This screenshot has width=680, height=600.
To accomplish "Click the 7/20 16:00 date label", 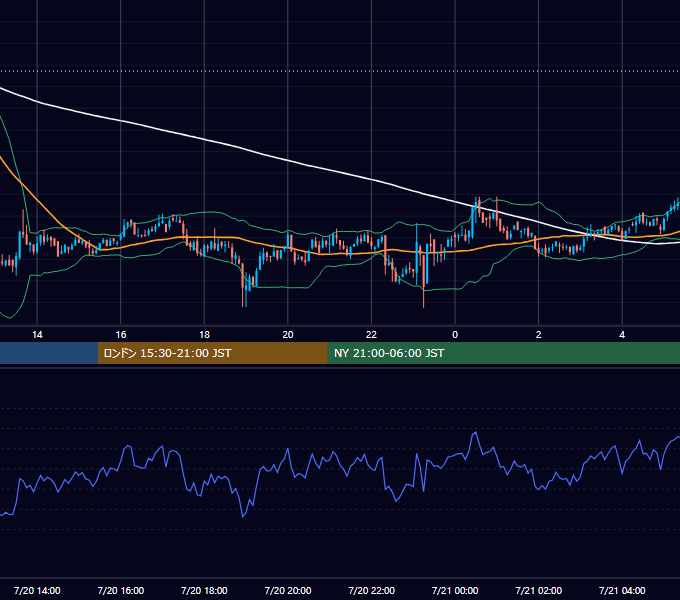I will click(121, 590).
